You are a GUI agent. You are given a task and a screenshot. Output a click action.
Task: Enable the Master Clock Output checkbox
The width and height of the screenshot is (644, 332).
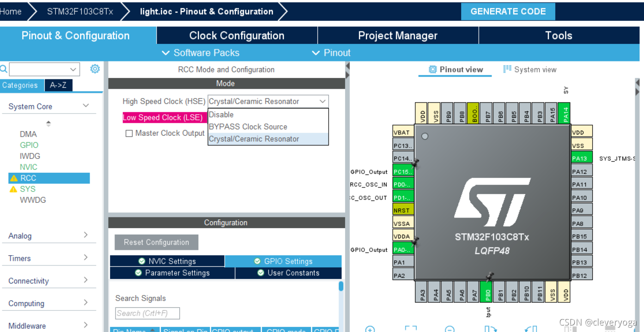[x=129, y=133]
